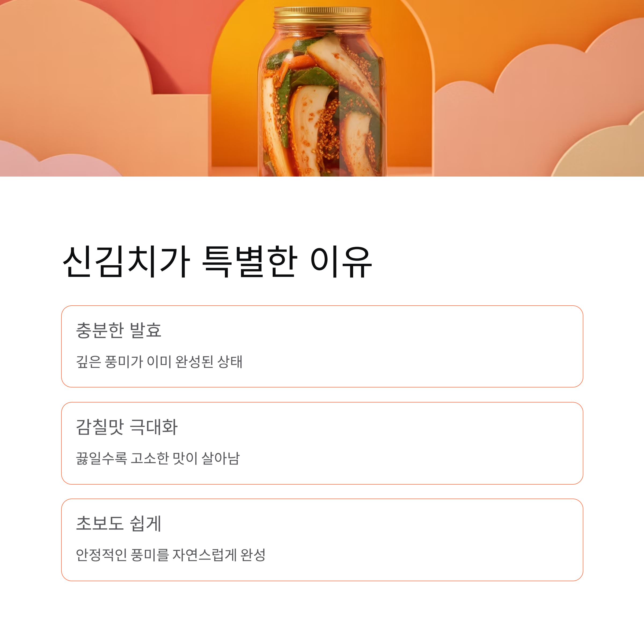Click the 감칠맛 극대화 card title
The height and width of the screenshot is (644, 644).
click(127, 427)
